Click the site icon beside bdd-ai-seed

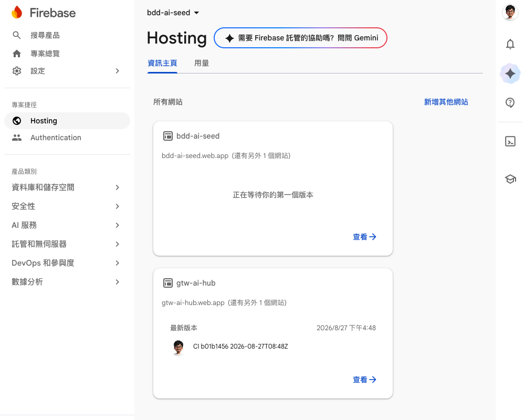[x=168, y=136]
